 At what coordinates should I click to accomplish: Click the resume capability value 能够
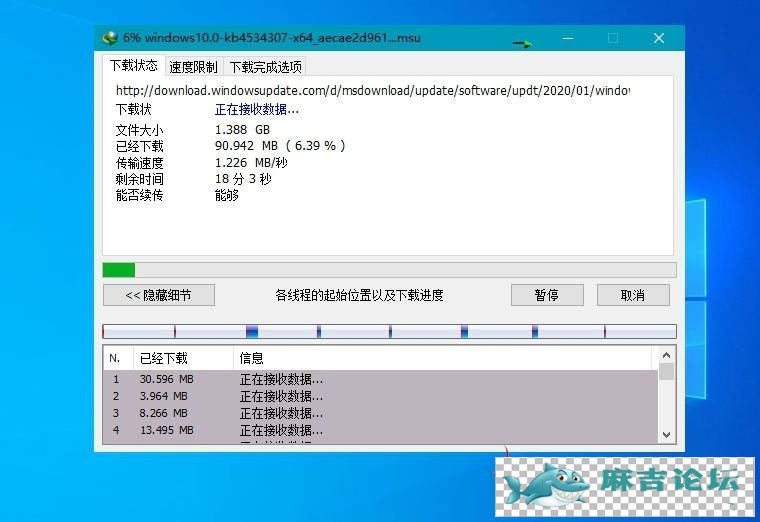point(227,195)
